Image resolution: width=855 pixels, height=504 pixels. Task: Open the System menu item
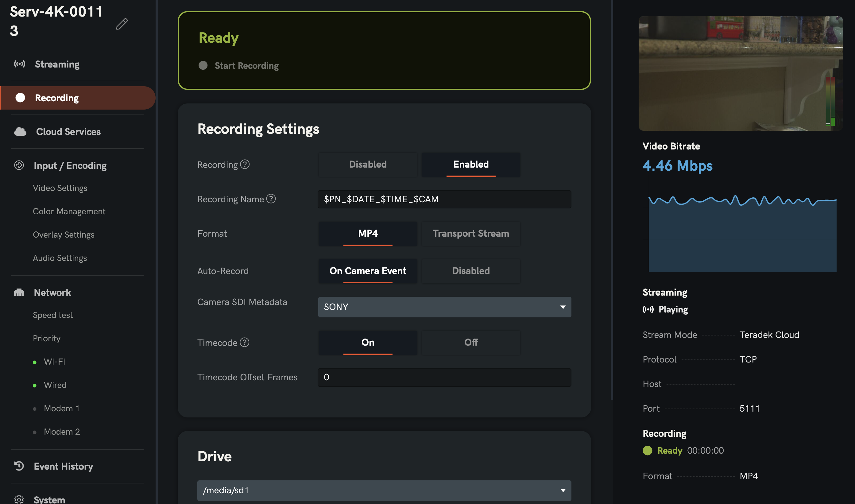pyautogui.click(x=49, y=500)
